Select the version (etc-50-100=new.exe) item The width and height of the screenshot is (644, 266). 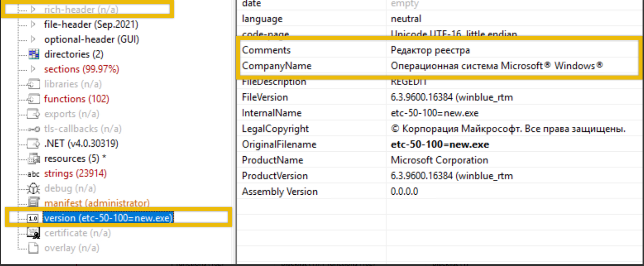tap(108, 218)
